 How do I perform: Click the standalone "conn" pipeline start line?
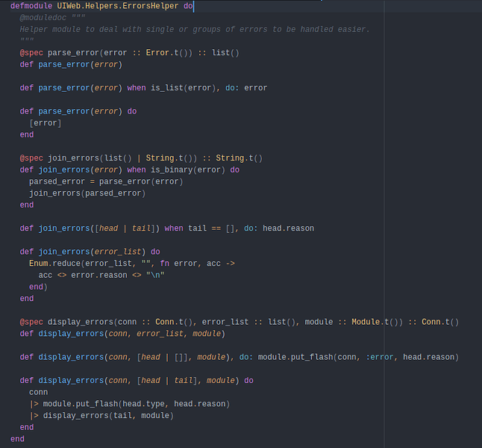(38, 392)
